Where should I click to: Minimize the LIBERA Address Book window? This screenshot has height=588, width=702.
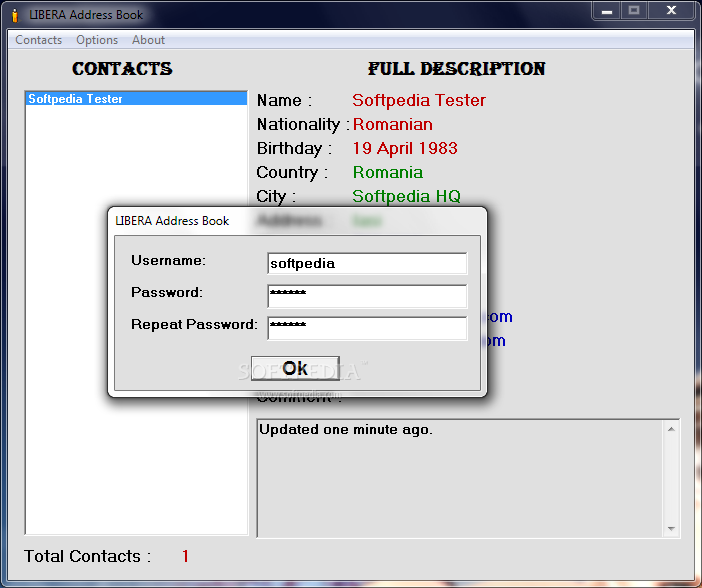(607, 11)
